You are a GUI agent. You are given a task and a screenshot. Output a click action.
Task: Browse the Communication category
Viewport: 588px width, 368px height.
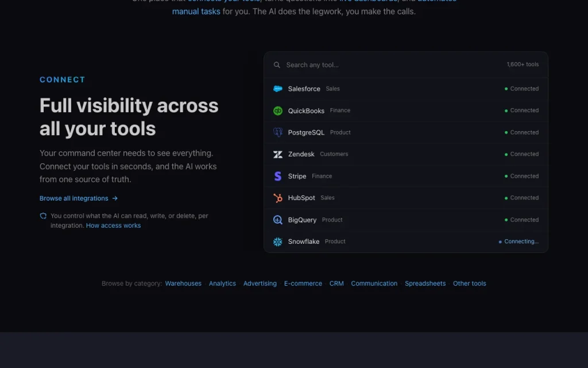click(374, 283)
